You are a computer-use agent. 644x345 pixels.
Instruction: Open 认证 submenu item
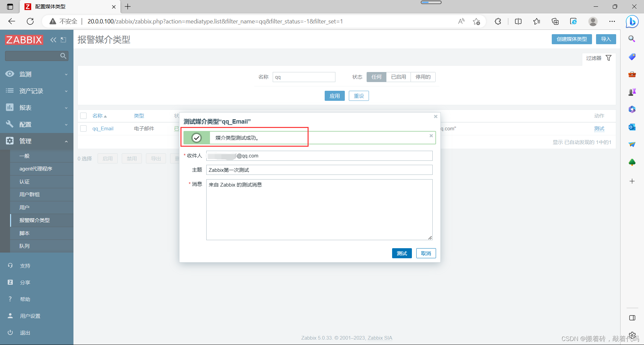point(42,182)
